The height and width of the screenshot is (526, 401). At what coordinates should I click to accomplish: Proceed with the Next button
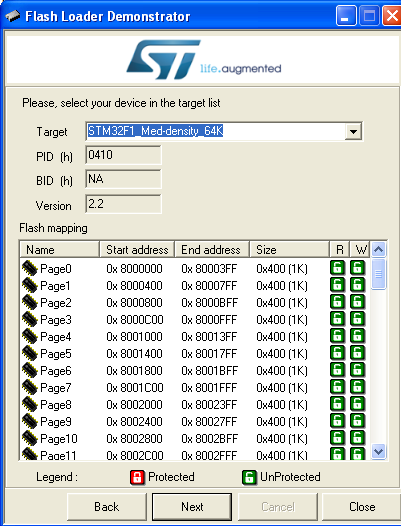pyautogui.click(x=192, y=507)
